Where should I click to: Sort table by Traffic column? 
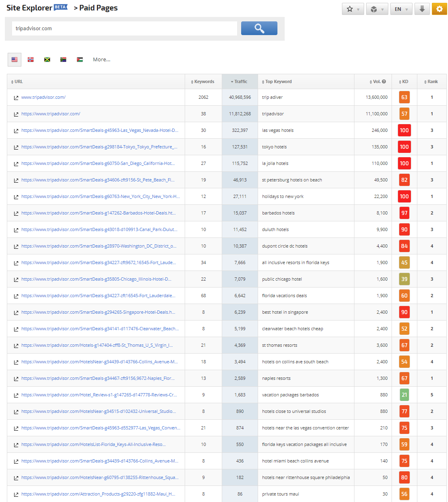click(x=240, y=81)
